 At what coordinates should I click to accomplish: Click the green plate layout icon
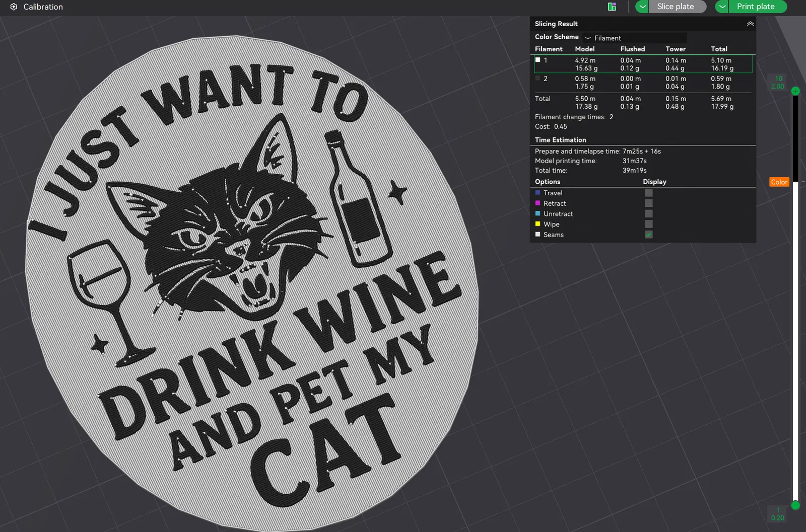[x=612, y=7]
